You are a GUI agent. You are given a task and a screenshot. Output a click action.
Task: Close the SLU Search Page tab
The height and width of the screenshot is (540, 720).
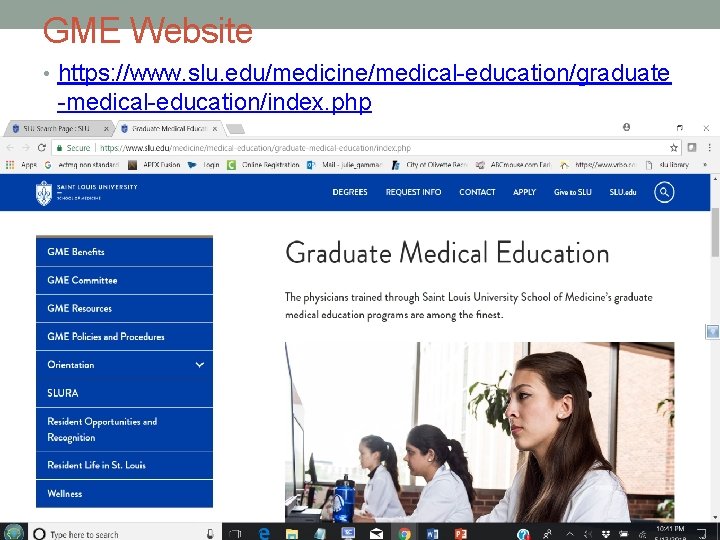coord(106,129)
